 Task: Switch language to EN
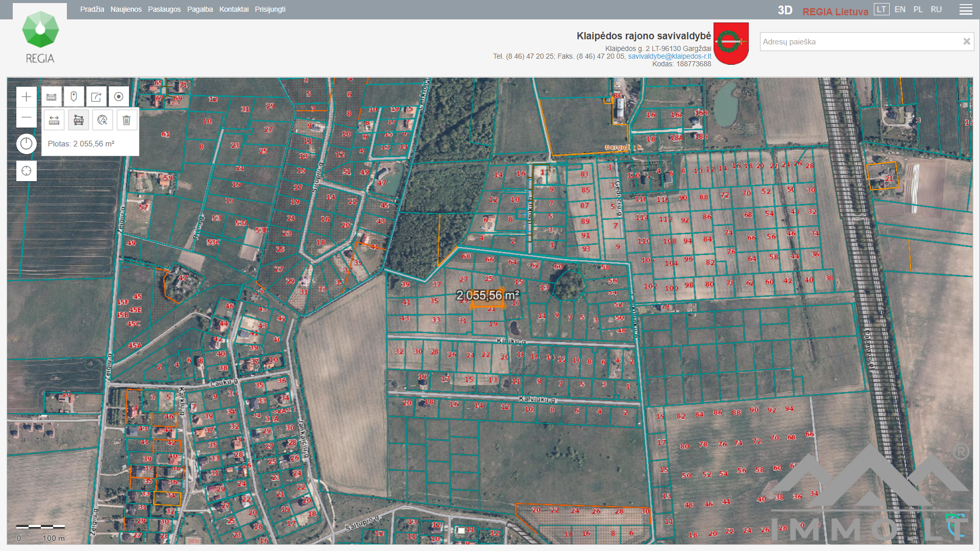point(900,9)
